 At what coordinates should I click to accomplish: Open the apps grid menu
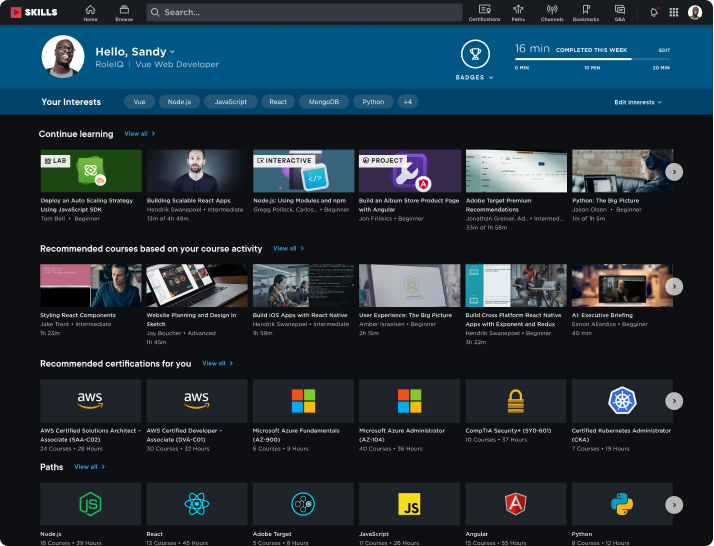673,12
